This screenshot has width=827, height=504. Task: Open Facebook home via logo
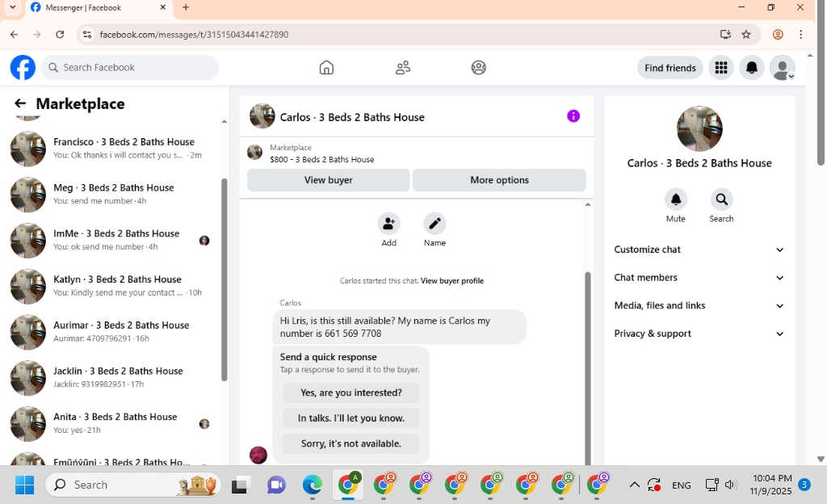pos(23,68)
